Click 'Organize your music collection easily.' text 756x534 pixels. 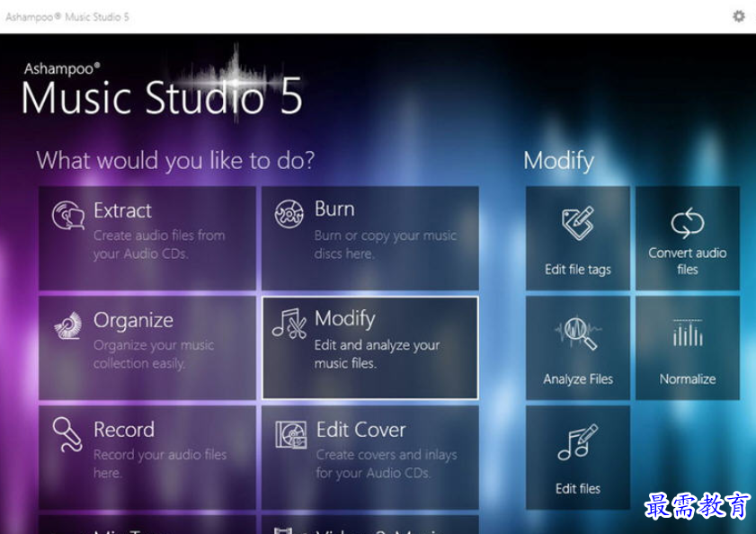pyautogui.click(x=154, y=354)
